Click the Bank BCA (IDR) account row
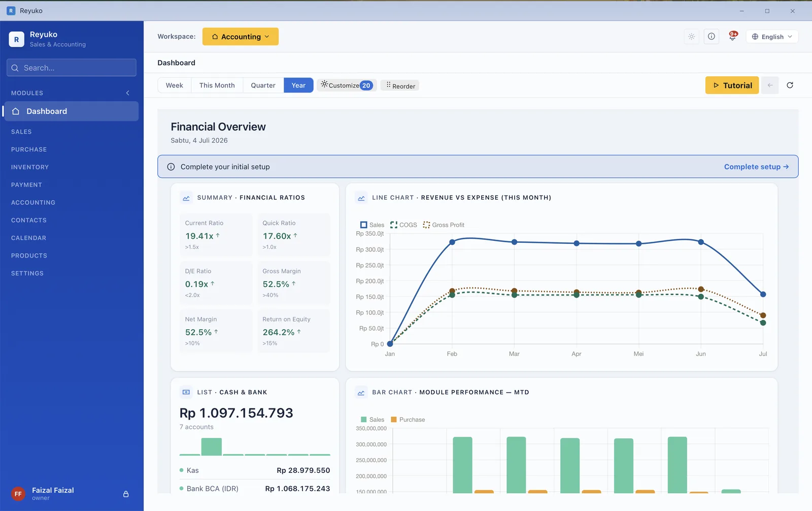This screenshot has width=812, height=511. point(255,488)
